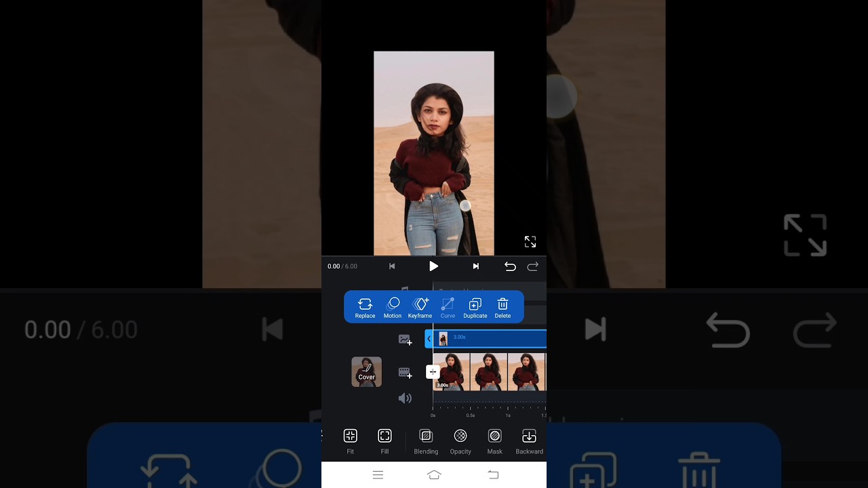Add a Keyframe to the clip
This screenshot has width=868, height=488.
pos(420,308)
